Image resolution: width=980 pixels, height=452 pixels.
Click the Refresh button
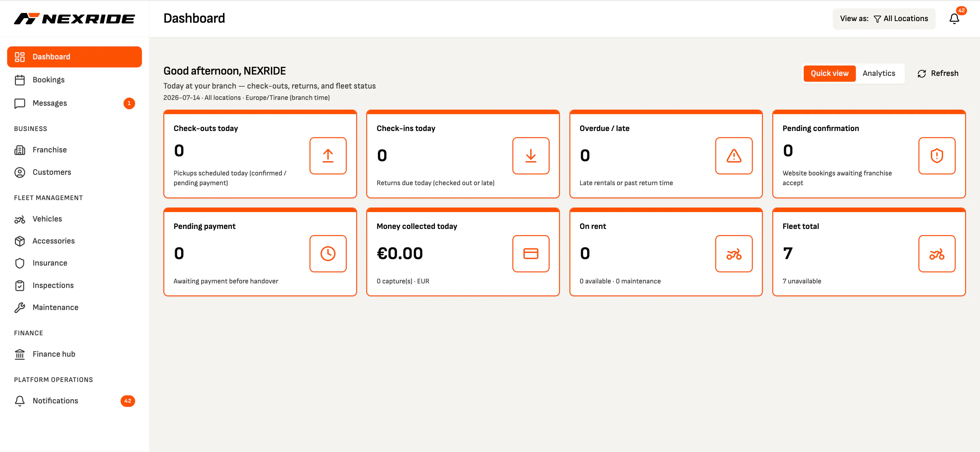pos(938,74)
